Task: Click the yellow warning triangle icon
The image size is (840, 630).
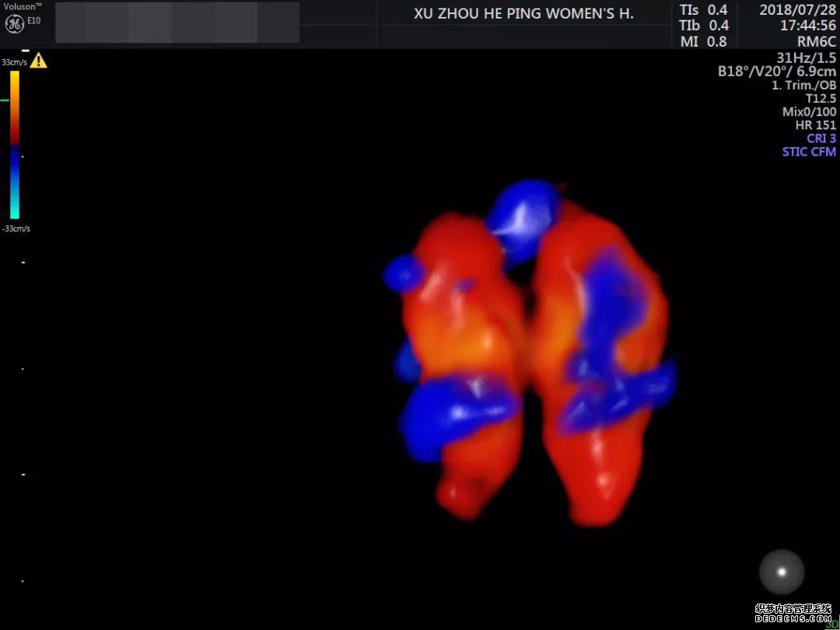Action: click(x=38, y=61)
